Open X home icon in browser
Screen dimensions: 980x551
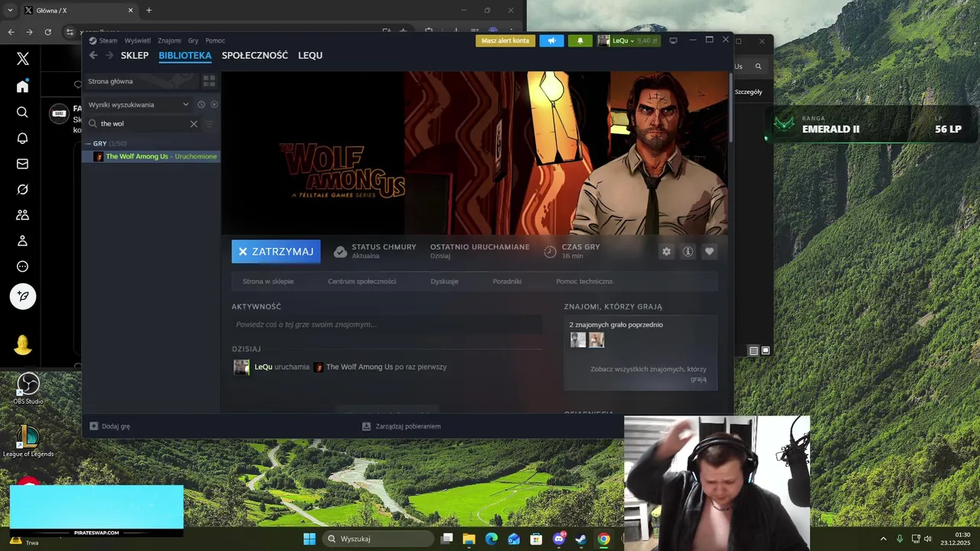22,86
